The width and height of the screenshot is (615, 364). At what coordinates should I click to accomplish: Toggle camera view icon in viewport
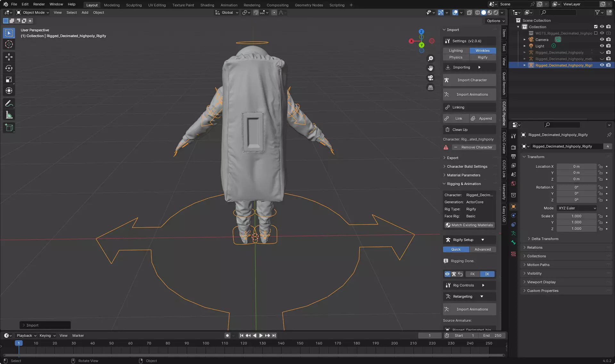(x=430, y=78)
